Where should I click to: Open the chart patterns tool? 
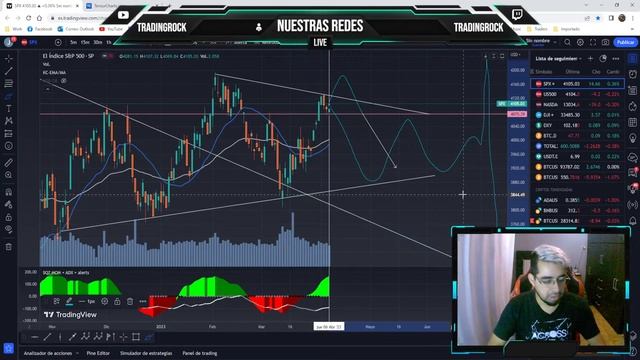(9, 121)
